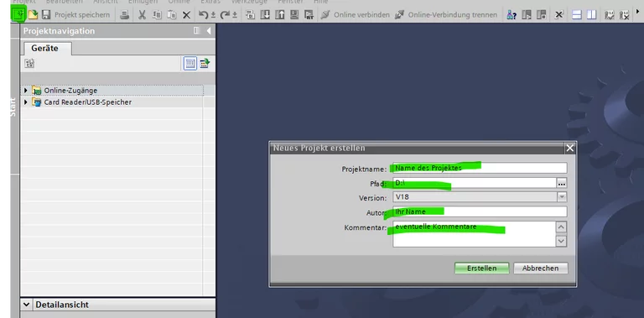
Task: Select the Geräte tab
Action: coord(44,48)
